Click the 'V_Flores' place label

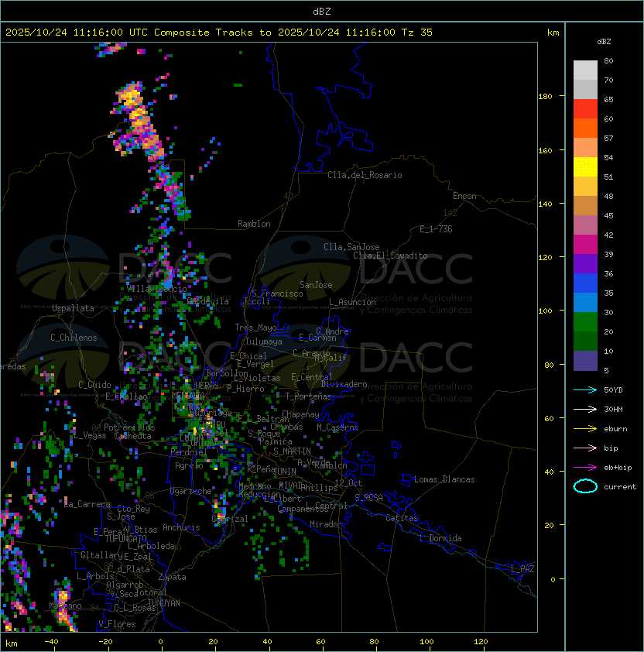pos(117,624)
